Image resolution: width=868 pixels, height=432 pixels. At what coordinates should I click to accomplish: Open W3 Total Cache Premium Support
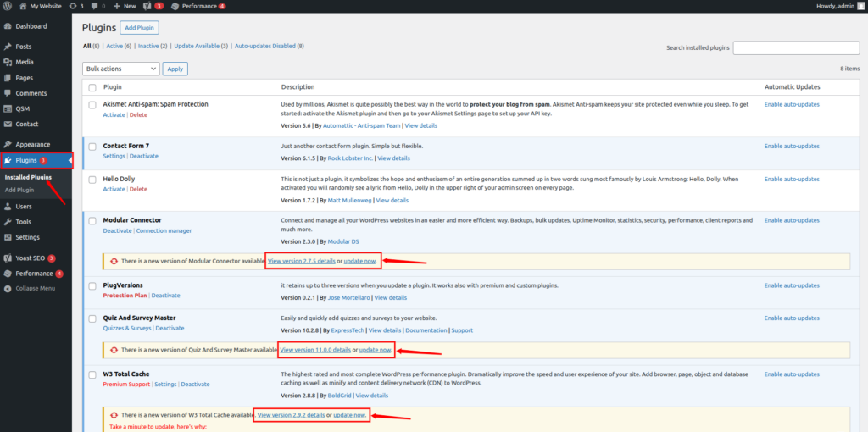click(x=127, y=385)
